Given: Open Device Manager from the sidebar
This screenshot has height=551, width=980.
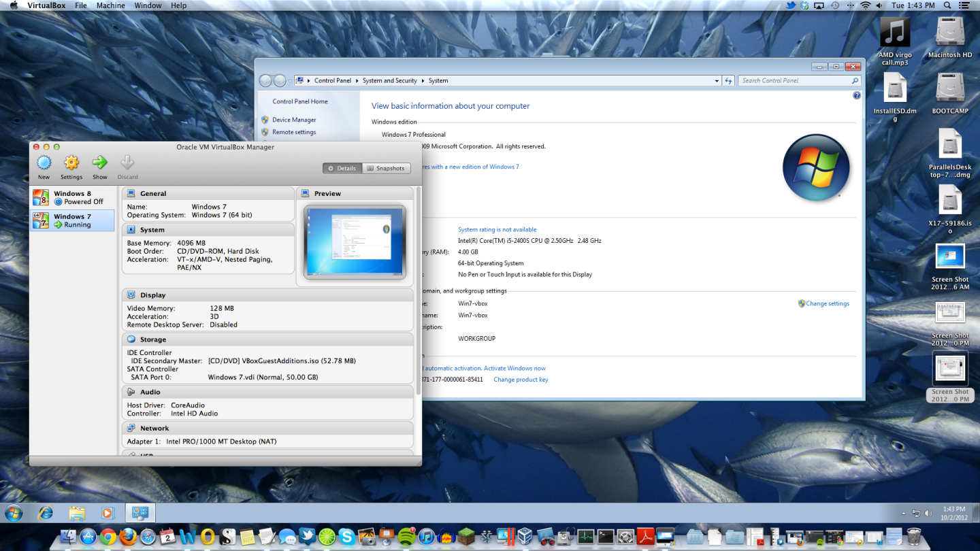Looking at the screenshot, I should [295, 120].
